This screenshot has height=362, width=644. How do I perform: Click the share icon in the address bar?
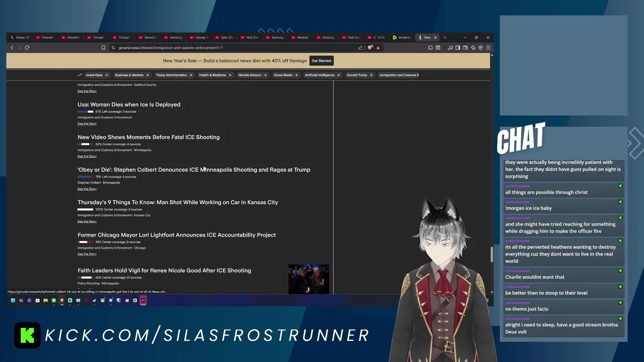click(360, 48)
